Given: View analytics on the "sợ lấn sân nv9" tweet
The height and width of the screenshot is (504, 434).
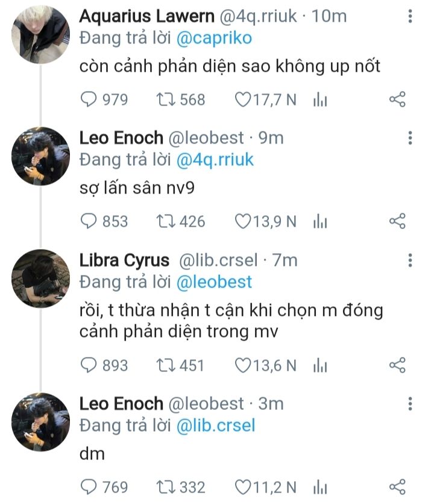Looking at the screenshot, I should 320,222.
